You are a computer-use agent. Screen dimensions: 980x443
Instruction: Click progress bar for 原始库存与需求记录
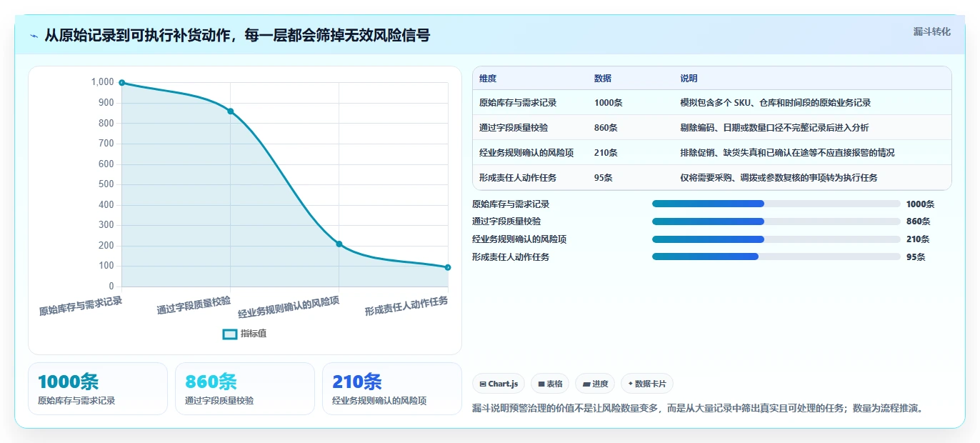click(x=776, y=204)
